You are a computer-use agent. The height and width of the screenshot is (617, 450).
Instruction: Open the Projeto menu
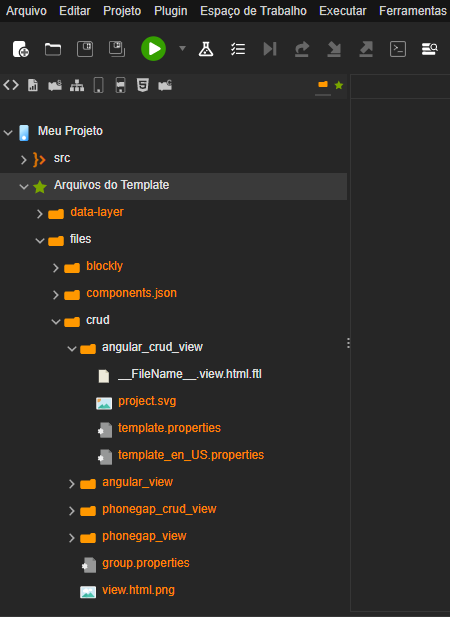(122, 11)
